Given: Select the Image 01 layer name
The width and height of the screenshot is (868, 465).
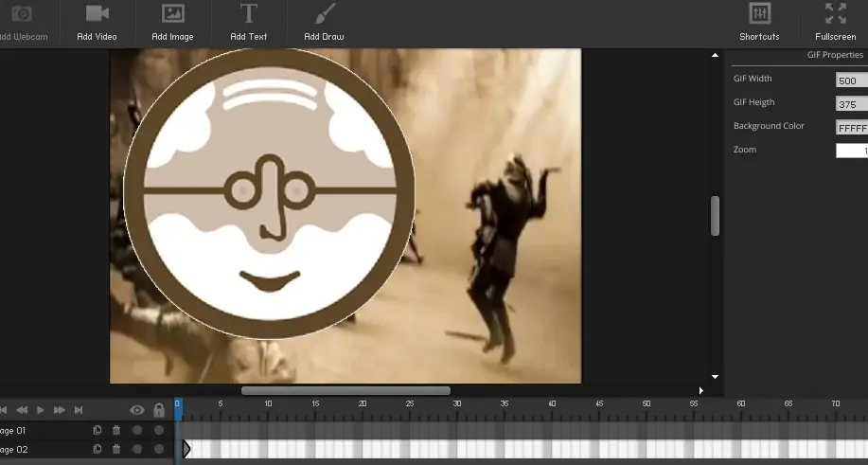Looking at the screenshot, I should [x=12, y=430].
